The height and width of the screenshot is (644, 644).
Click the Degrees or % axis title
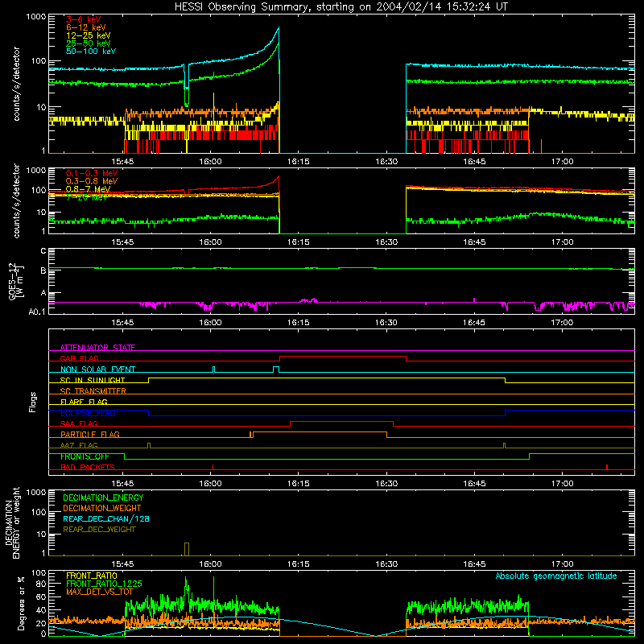(21, 604)
